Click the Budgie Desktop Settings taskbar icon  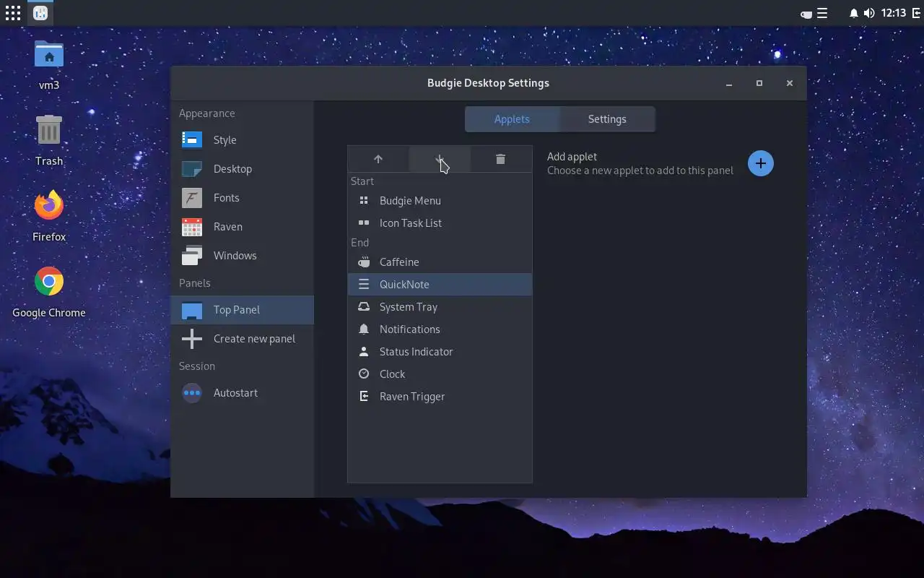(x=40, y=13)
